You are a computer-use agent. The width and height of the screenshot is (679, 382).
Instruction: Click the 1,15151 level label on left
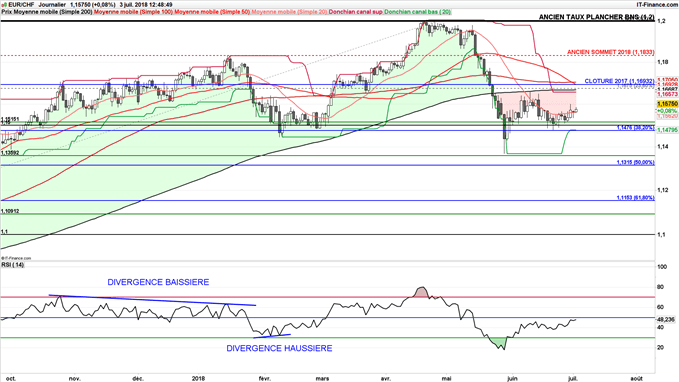click(x=10, y=119)
